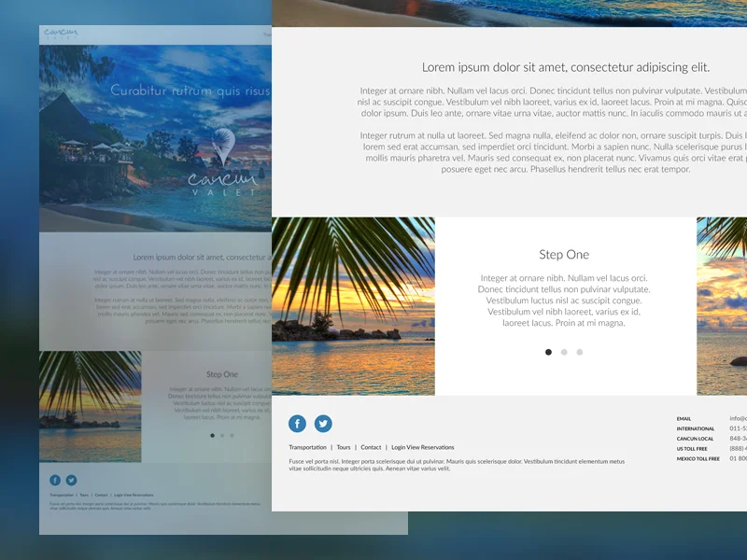The width and height of the screenshot is (747, 560).
Task: Click the Facebook icon on the blurred back page
Action: 55,480
